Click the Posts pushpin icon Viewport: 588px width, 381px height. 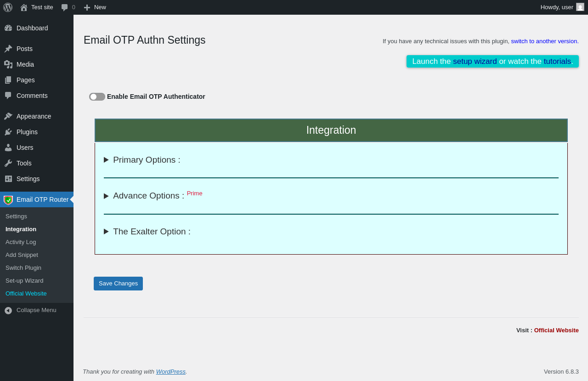pos(8,49)
